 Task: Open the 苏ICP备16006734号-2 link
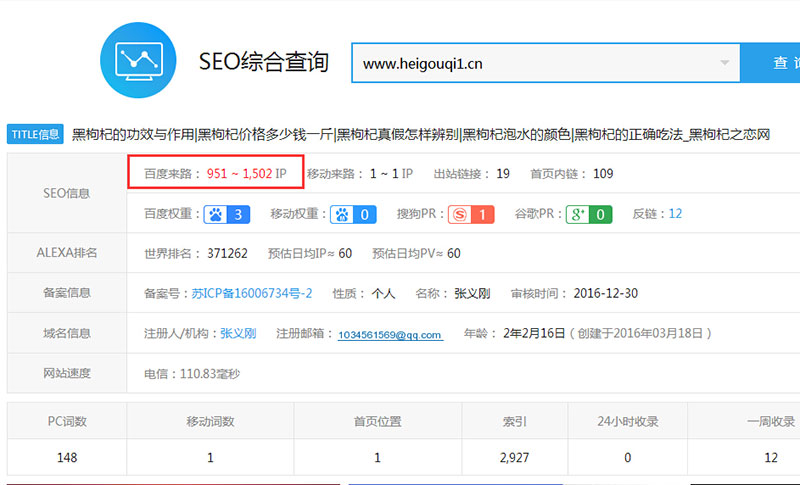pyautogui.click(x=252, y=293)
